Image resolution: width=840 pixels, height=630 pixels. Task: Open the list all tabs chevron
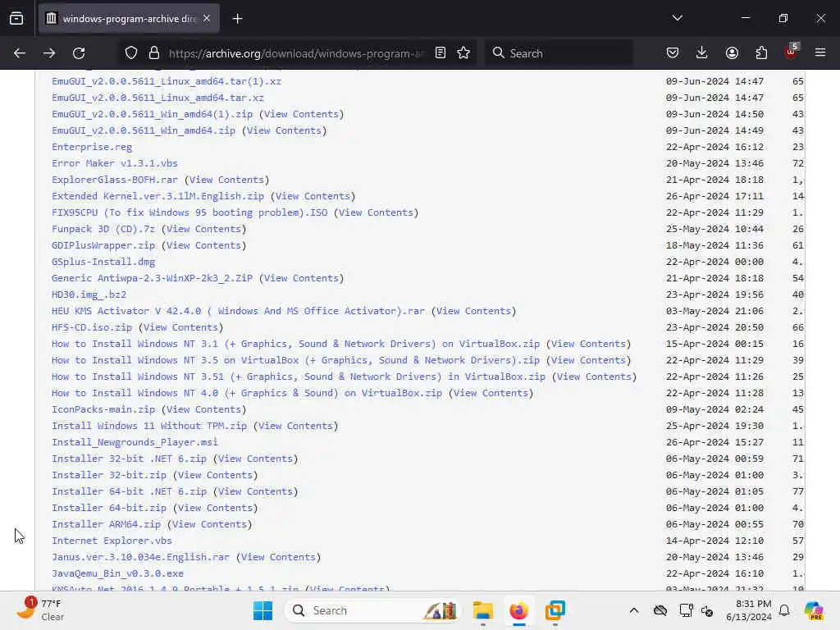677,18
